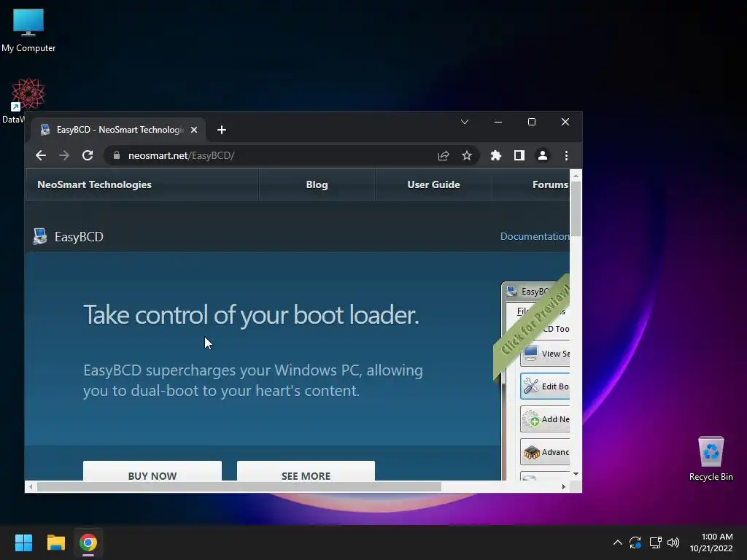
Task: View site information via the padlock icon
Action: [x=116, y=155]
